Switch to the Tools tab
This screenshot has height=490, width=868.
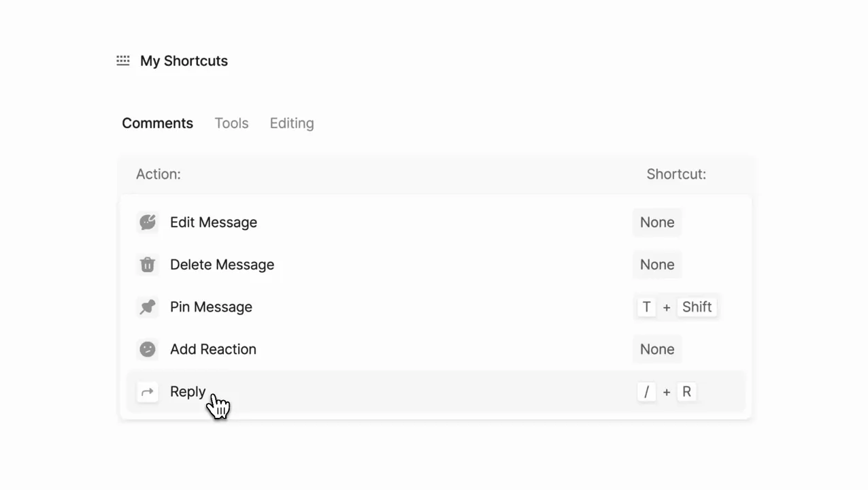coord(231,123)
